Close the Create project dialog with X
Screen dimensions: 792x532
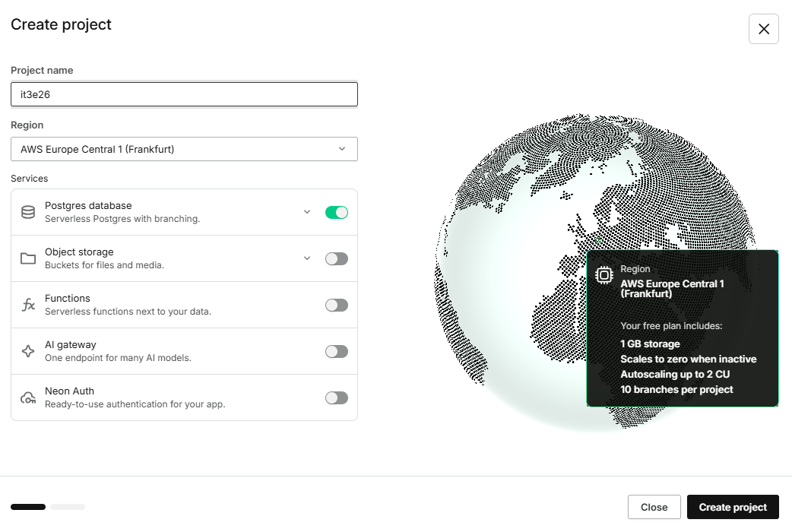(x=764, y=29)
